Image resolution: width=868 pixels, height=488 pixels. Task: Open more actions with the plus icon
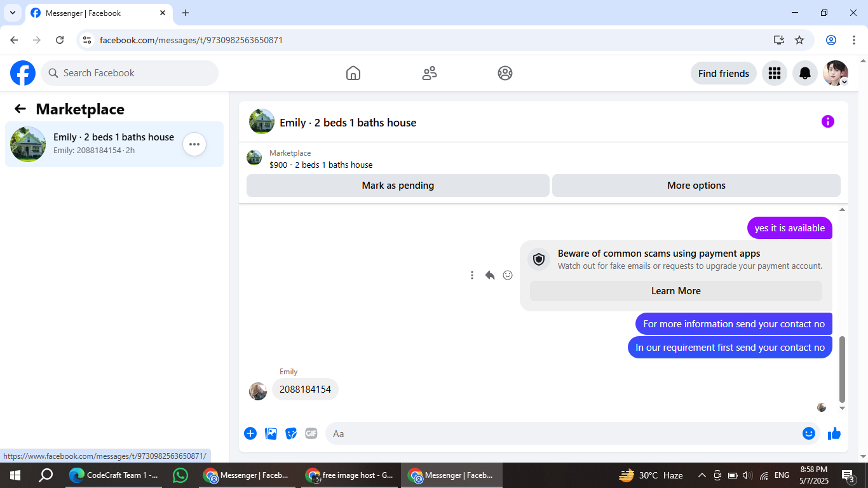(x=250, y=433)
